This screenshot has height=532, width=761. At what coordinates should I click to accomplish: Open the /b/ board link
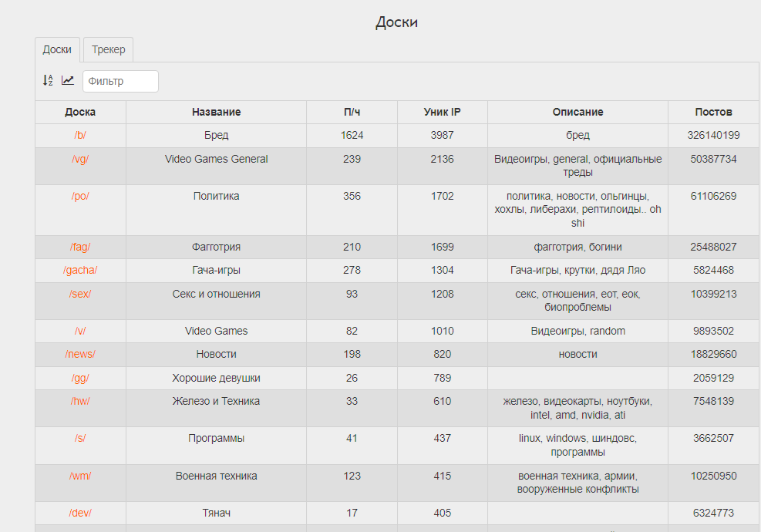click(80, 135)
